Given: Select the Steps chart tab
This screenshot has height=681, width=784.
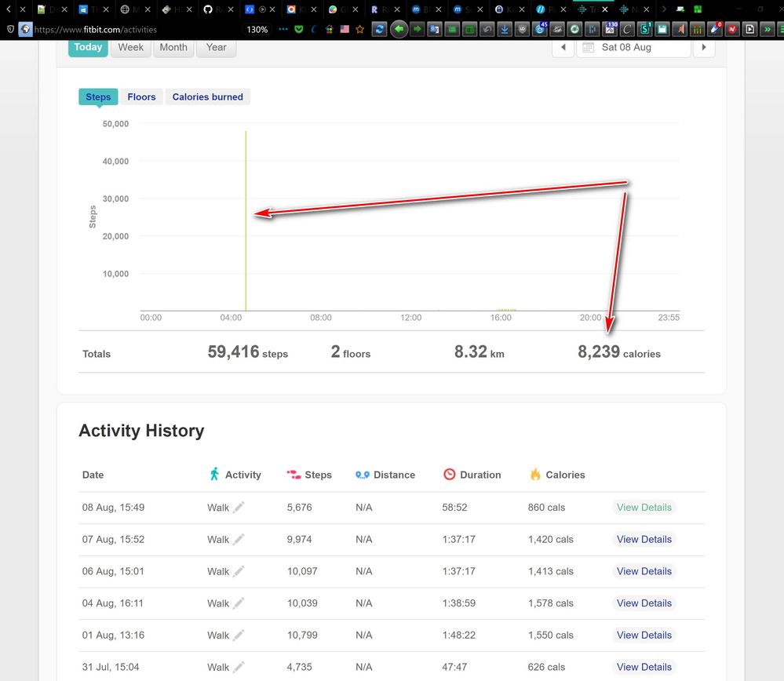Looking at the screenshot, I should pos(98,97).
